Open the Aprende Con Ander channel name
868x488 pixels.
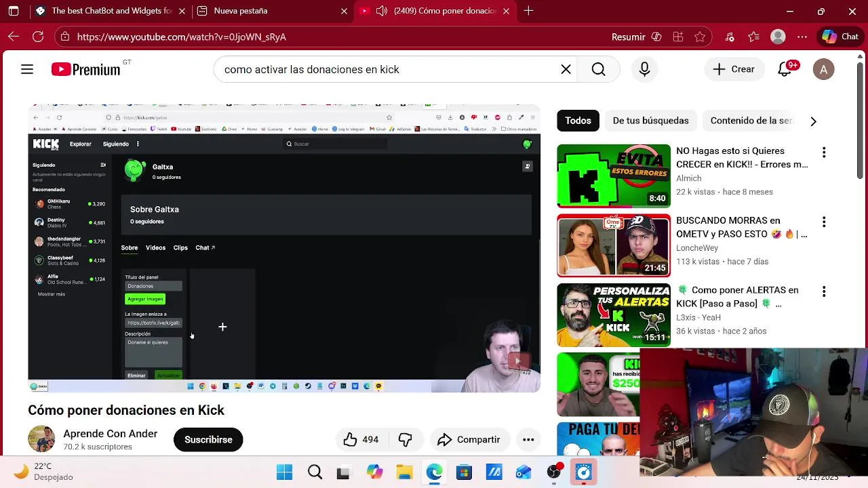110,434
